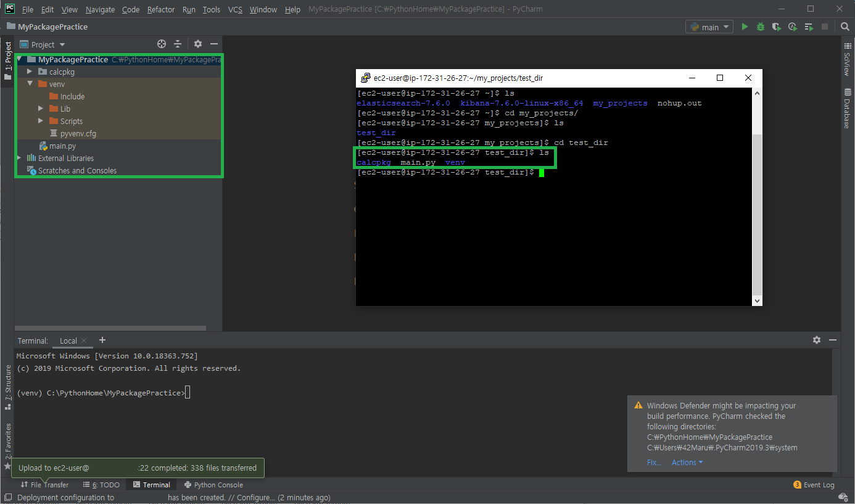The width and height of the screenshot is (855, 504).
Task: Select pyvenv.cfg in the project tree
Action: point(78,133)
